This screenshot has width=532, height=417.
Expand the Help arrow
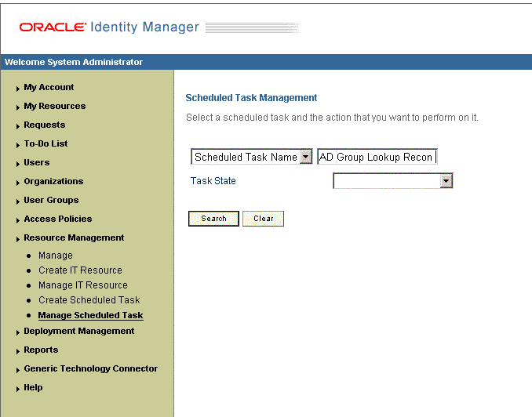click(17, 389)
